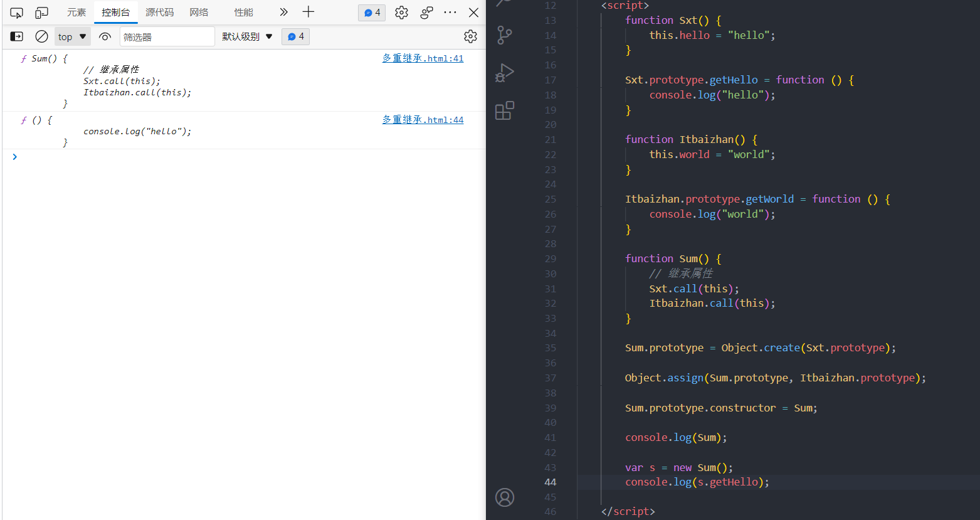Toggle the console sidebar panel icon
Image resolution: width=980 pixels, height=520 pixels.
(17, 36)
